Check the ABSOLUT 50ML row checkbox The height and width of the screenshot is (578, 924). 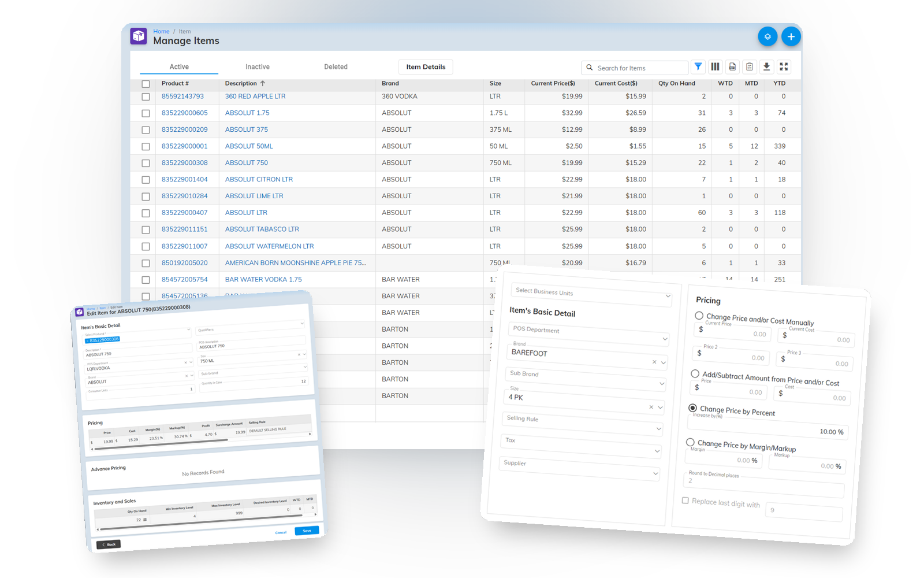tap(146, 147)
